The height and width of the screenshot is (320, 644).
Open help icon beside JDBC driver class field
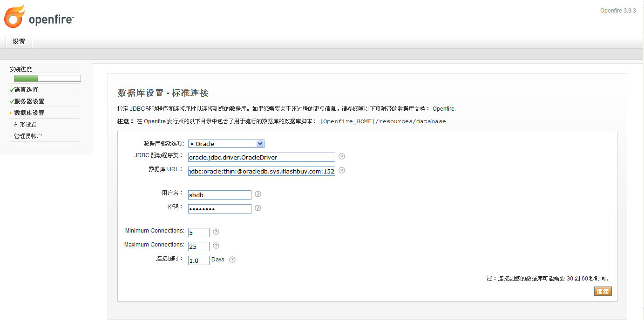(x=342, y=156)
